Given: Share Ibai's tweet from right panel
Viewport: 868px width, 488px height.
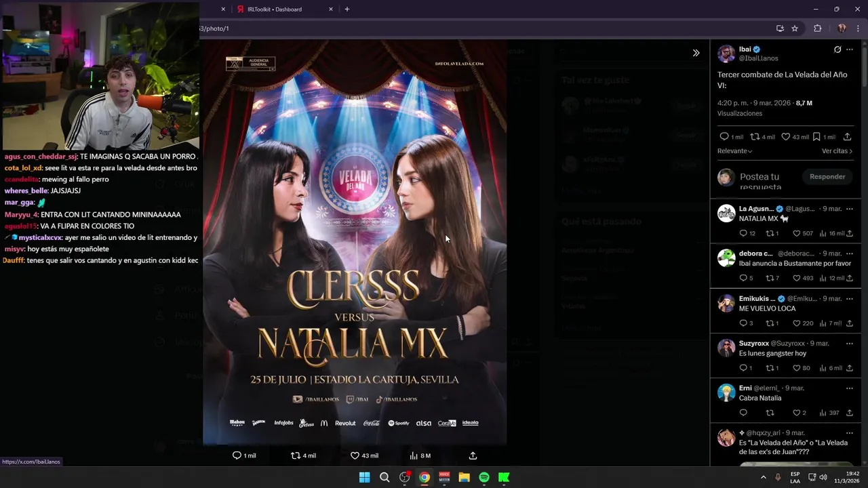Looking at the screenshot, I should point(847,137).
